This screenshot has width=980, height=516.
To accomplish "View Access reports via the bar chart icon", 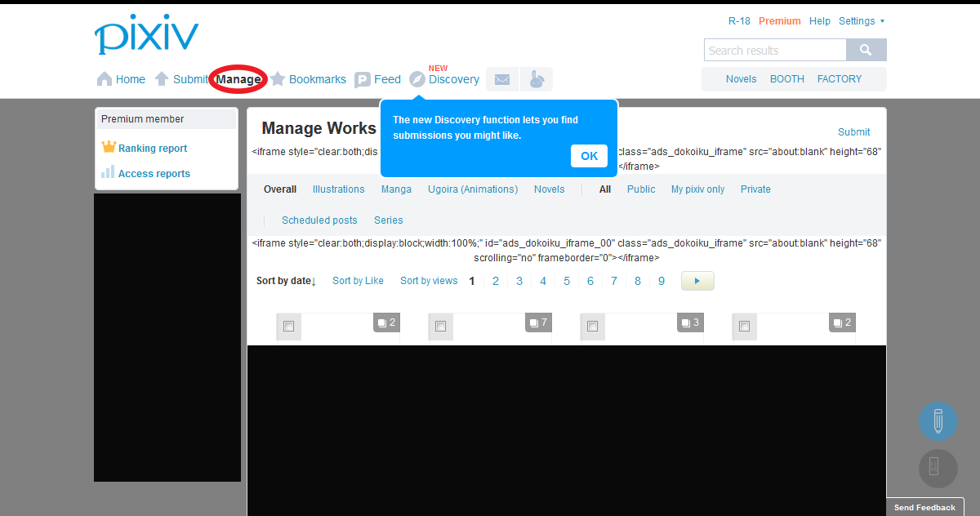I will 107,173.
